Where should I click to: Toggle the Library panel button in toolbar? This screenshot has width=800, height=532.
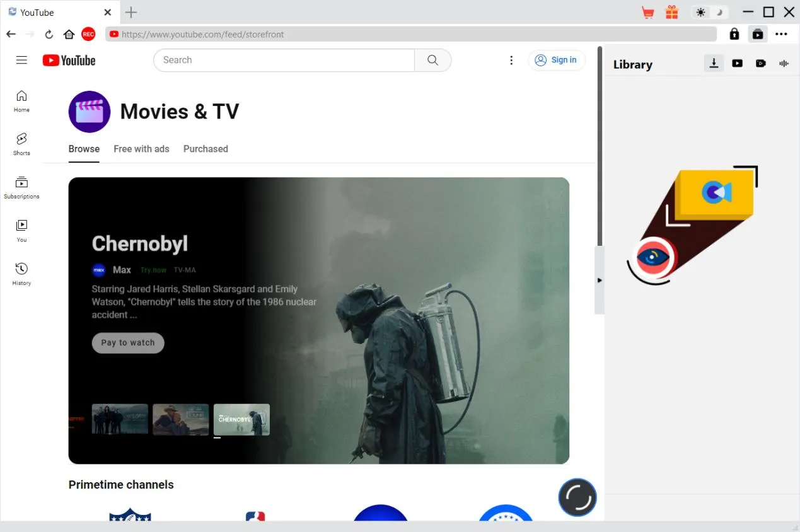pyautogui.click(x=757, y=34)
